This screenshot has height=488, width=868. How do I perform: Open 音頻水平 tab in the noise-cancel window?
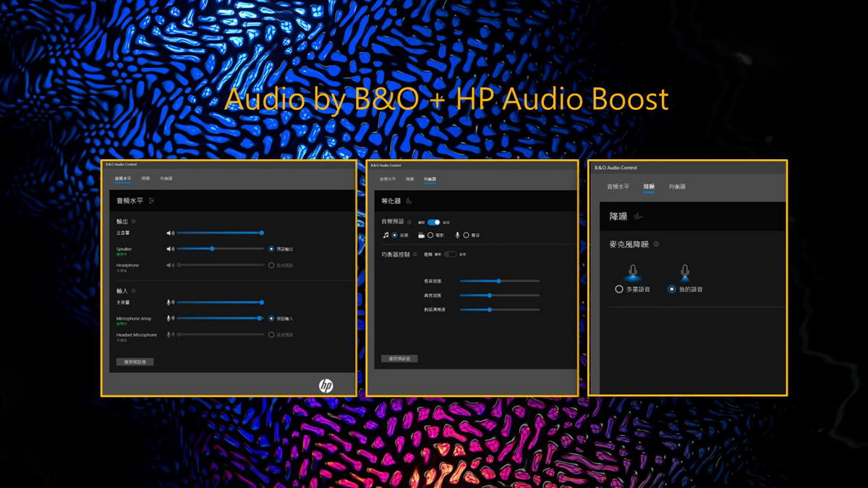[x=618, y=187]
